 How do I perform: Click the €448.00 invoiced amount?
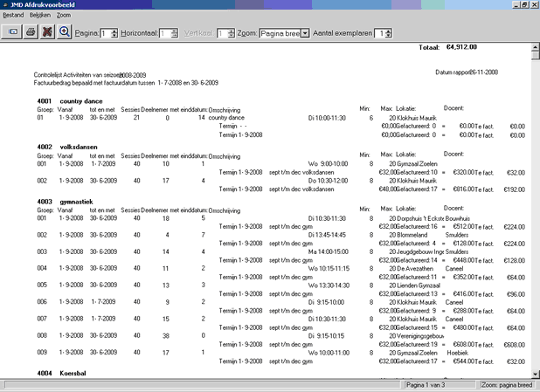(x=464, y=260)
